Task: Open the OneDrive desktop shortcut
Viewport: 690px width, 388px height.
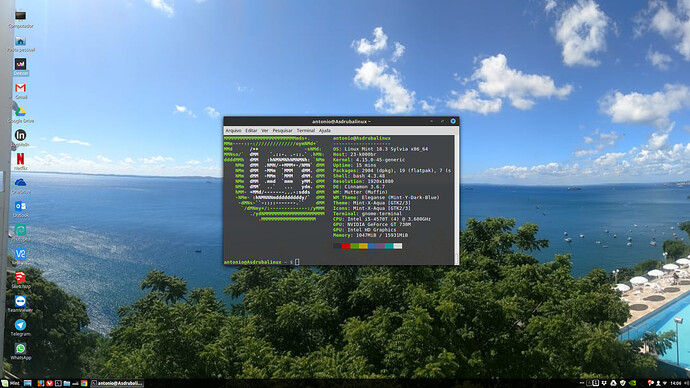Action: point(20,185)
